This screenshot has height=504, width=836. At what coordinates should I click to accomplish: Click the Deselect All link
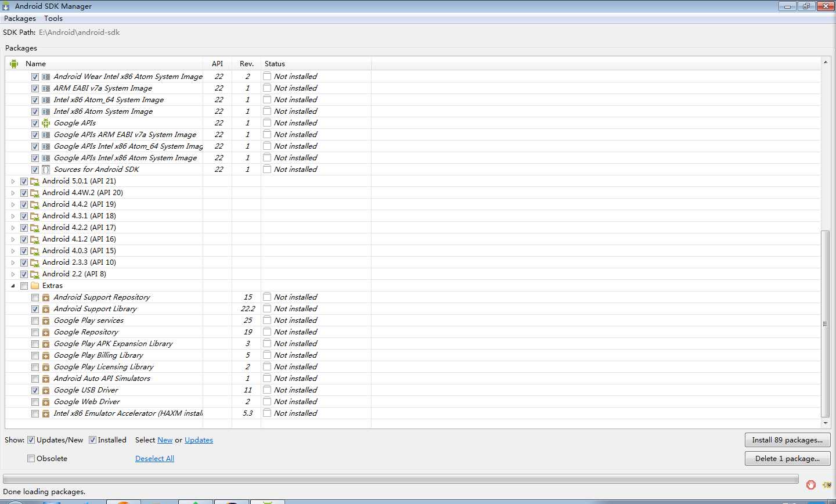click(x=154, y=459)
